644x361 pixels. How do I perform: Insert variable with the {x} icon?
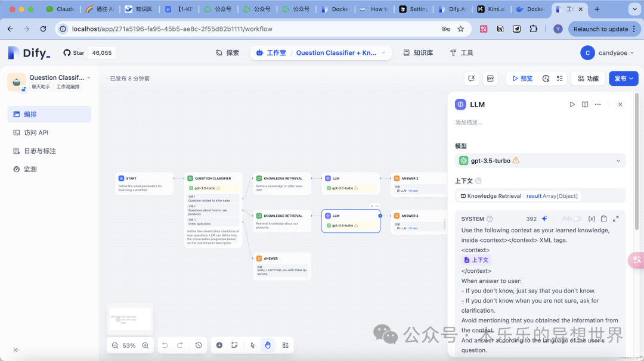click(x=592, y=219)
